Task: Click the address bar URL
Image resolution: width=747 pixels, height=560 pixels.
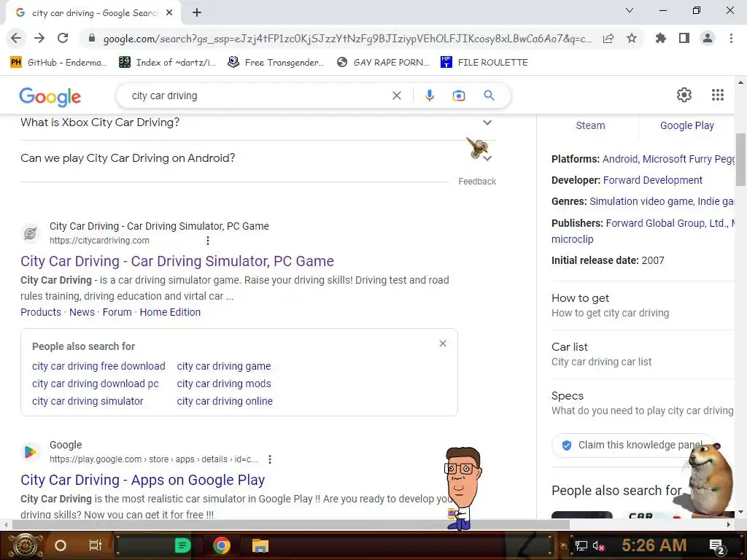Action: 347,39
